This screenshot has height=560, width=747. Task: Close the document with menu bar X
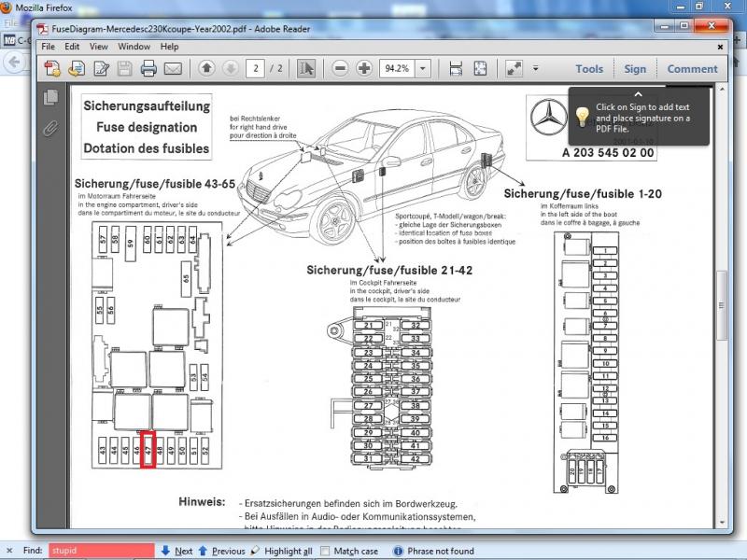point(720,48)
